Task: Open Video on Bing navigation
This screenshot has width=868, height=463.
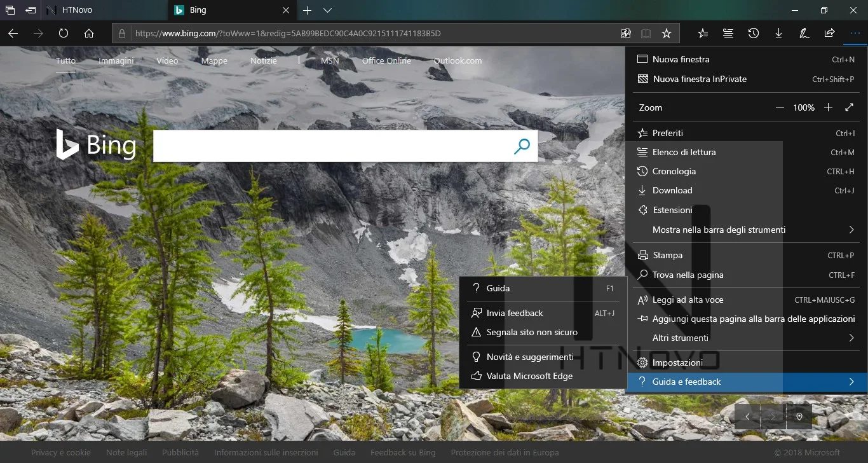Action: tap(167, 60)
